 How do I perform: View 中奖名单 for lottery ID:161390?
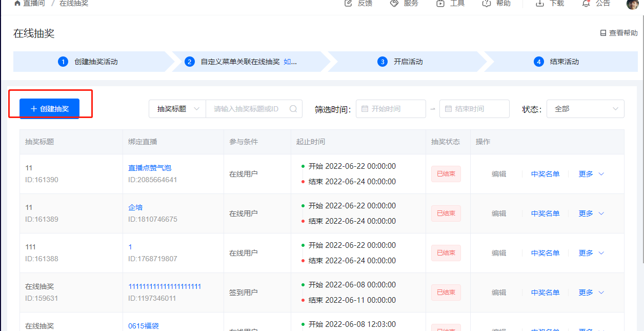[x=546, y=174]
